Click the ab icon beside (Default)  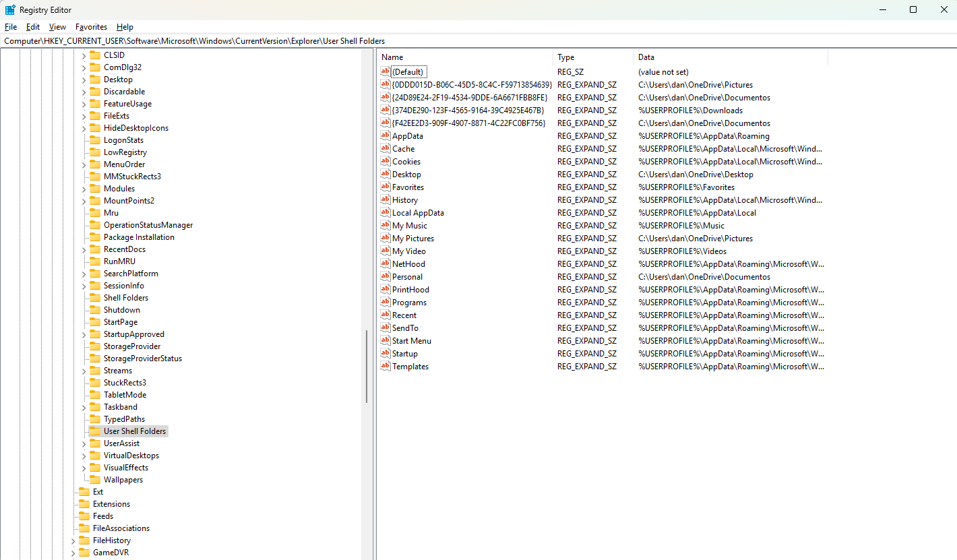click(385, 71)
